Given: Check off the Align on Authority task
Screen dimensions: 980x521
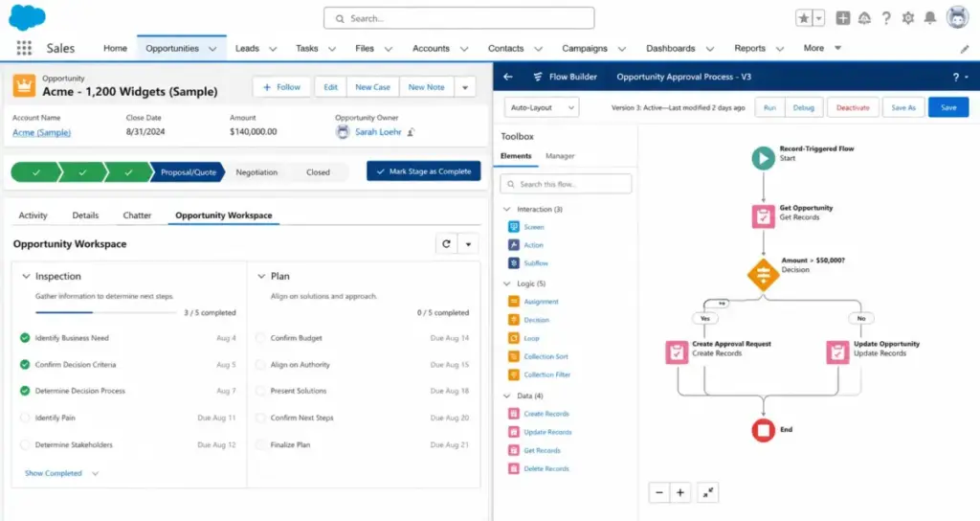Looking at the screenshot, I should point(260,364).
